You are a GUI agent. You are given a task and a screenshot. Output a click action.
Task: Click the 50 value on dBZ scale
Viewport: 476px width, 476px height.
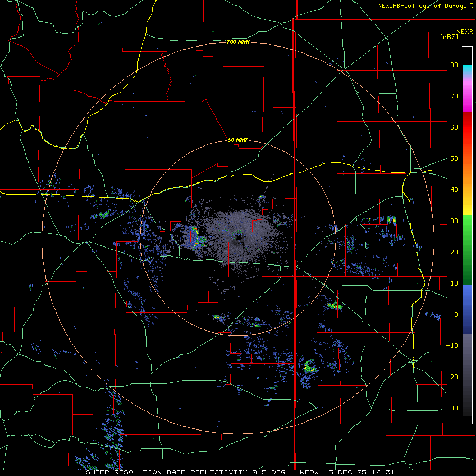click(454, 159)
